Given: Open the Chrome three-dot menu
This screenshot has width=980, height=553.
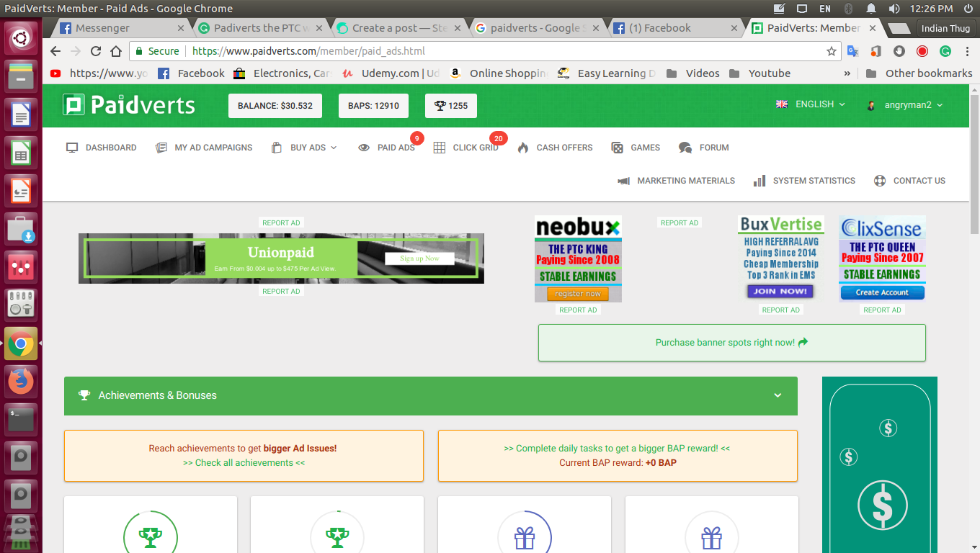Looking at the screenshot, I should point(967,51).
